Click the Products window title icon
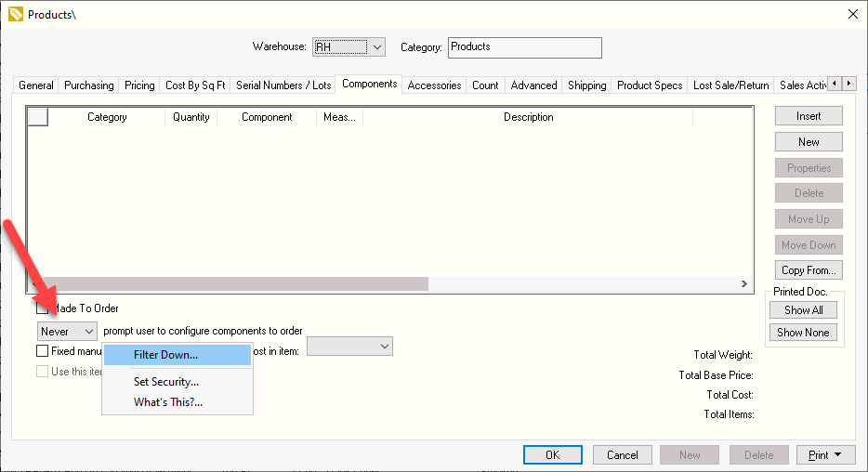Viewport: 868px width, 472px height. (x=15, y=14)
